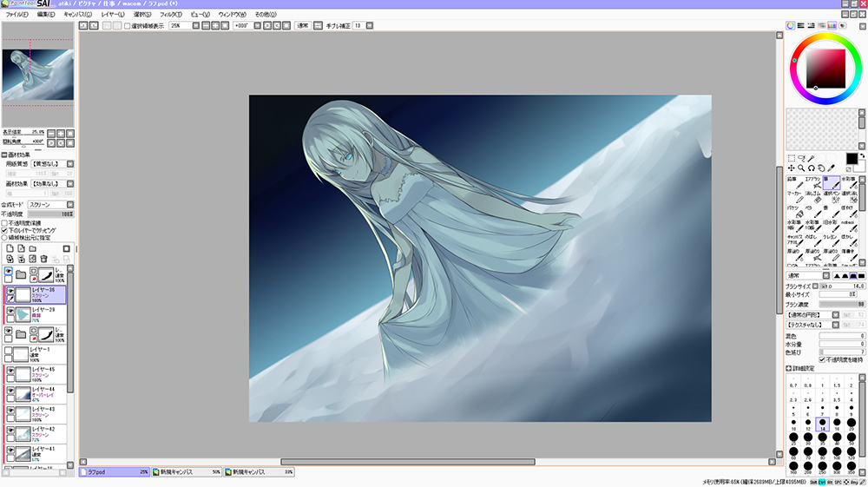Adjust the ブラシ濃度 brush density slider

point(842,305)
